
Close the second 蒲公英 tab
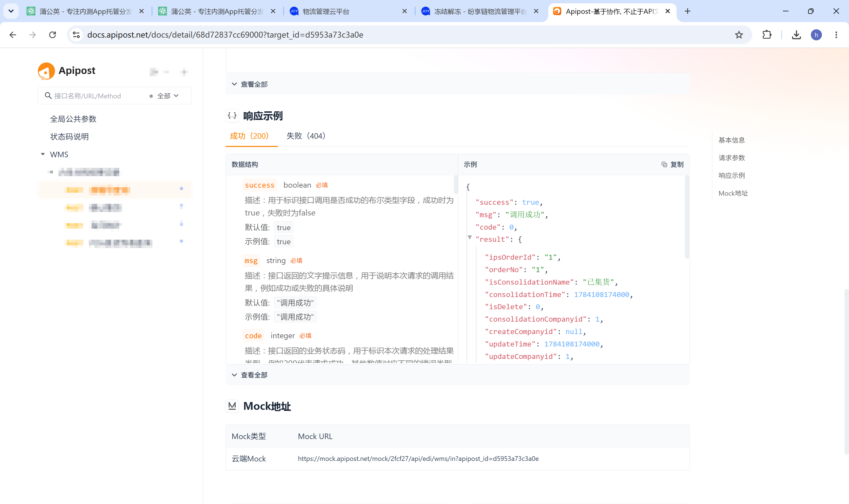tap(273, 11)
